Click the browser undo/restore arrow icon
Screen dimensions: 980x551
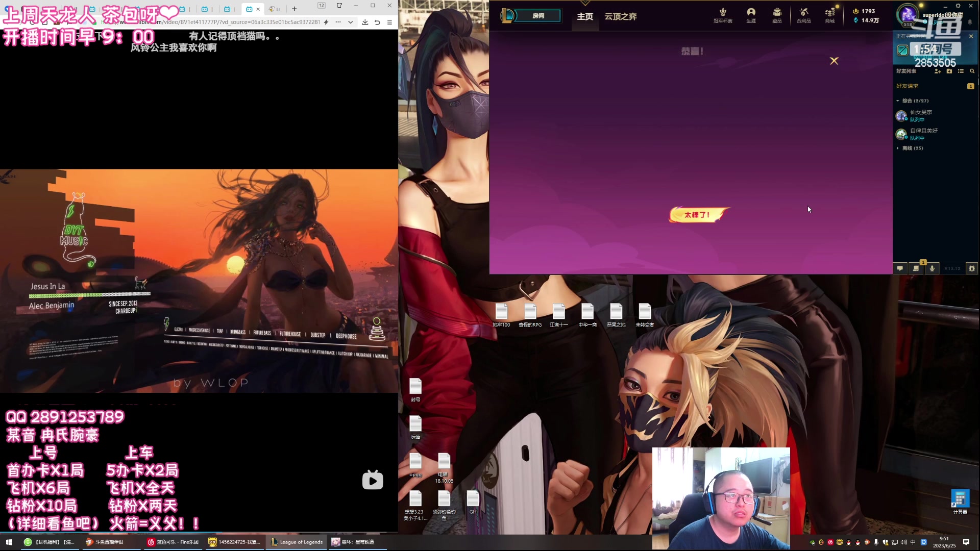click(x=377, y=22)
